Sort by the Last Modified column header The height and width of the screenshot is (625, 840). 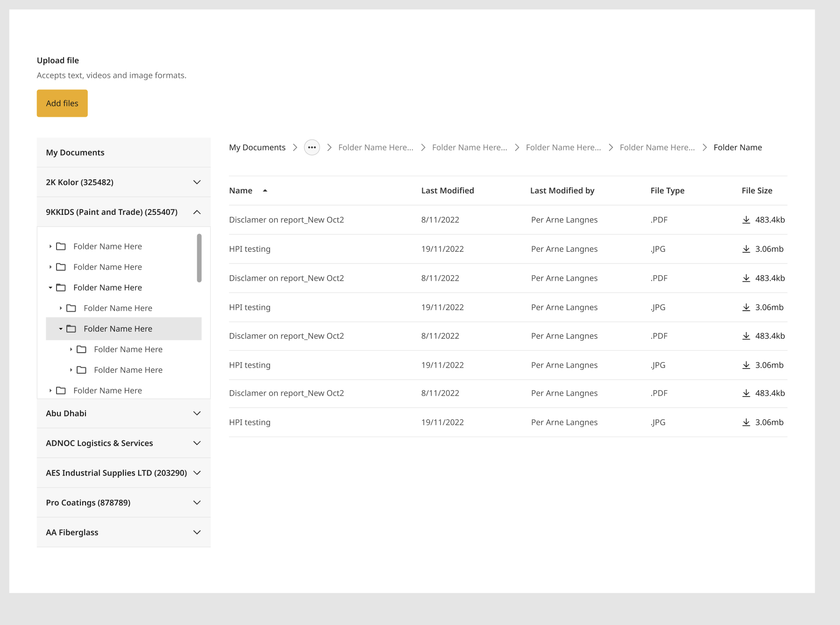(447, 191)
